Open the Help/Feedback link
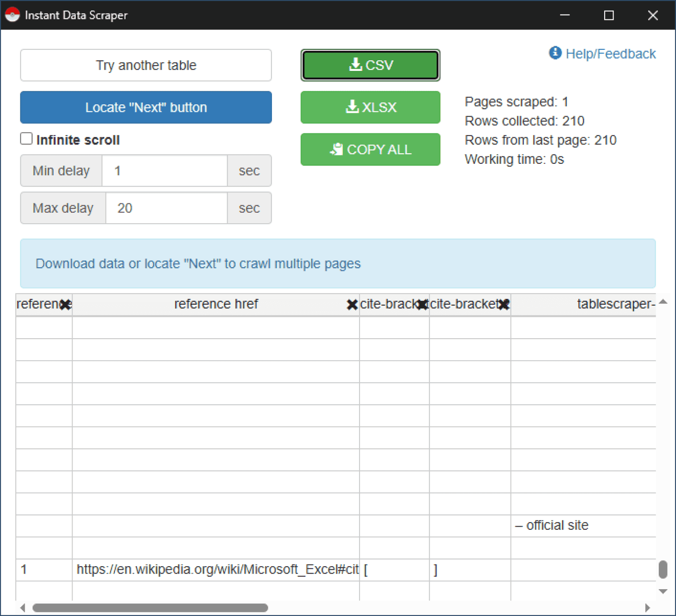This screenshot has height=616, width=676. [x=612, y=53]
